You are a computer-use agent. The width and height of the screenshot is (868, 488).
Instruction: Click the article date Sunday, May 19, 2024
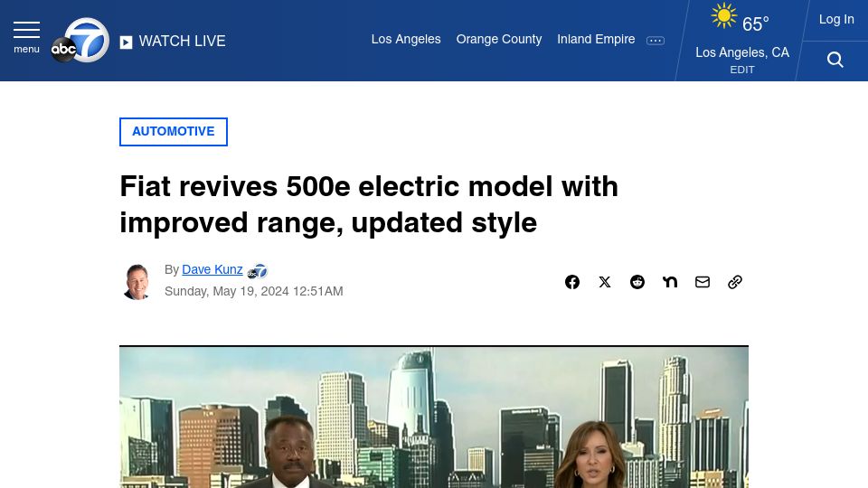[253, 291]
